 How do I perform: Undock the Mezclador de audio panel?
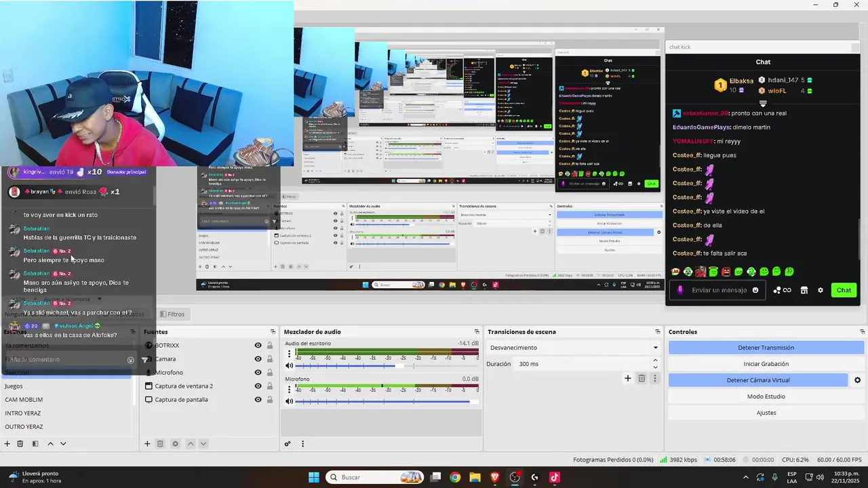point(477,332)
